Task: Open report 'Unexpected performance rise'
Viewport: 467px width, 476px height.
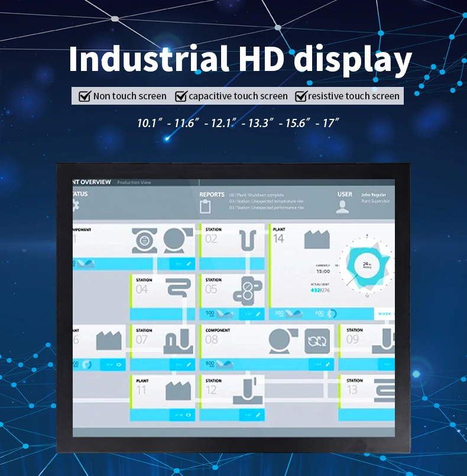Action: point(267,208)
